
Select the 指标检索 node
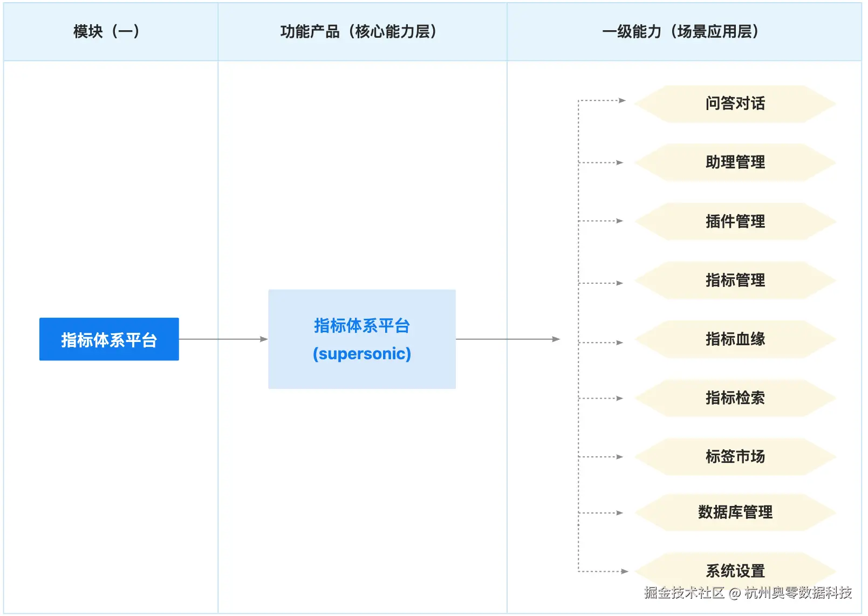(736, 398)
